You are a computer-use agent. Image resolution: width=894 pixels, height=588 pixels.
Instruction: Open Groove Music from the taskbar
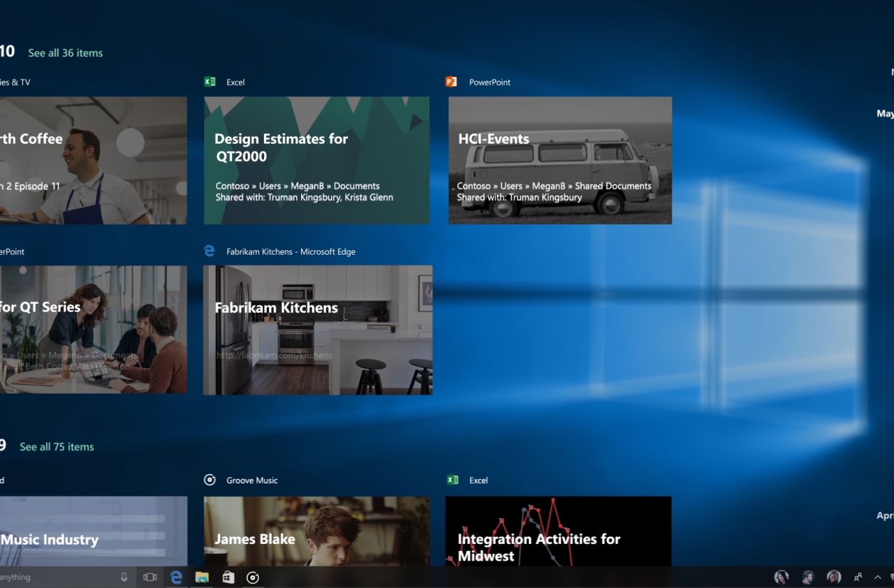coord(253,577)
